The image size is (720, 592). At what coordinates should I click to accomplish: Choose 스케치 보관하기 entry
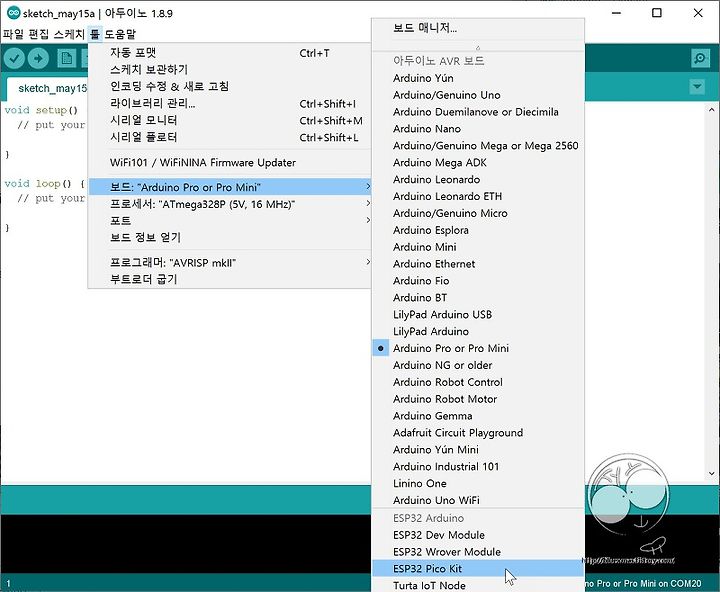pyautogui.click(x=229, y=69)
